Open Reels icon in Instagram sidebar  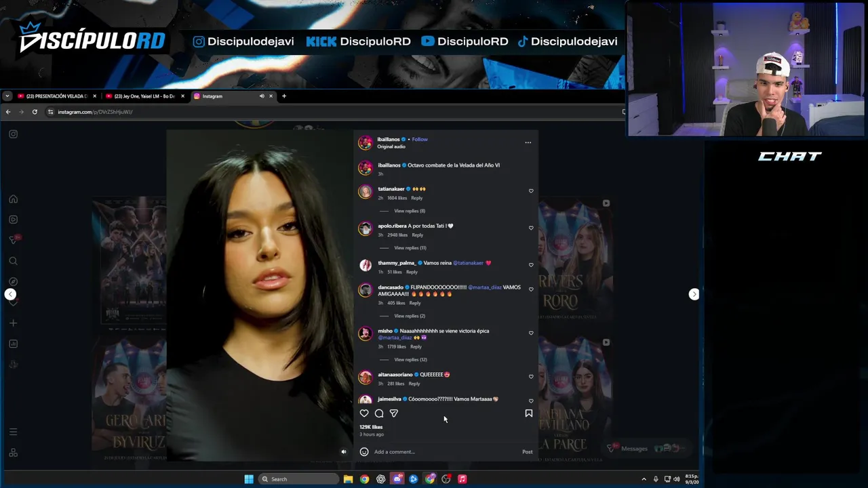point(13,220)
